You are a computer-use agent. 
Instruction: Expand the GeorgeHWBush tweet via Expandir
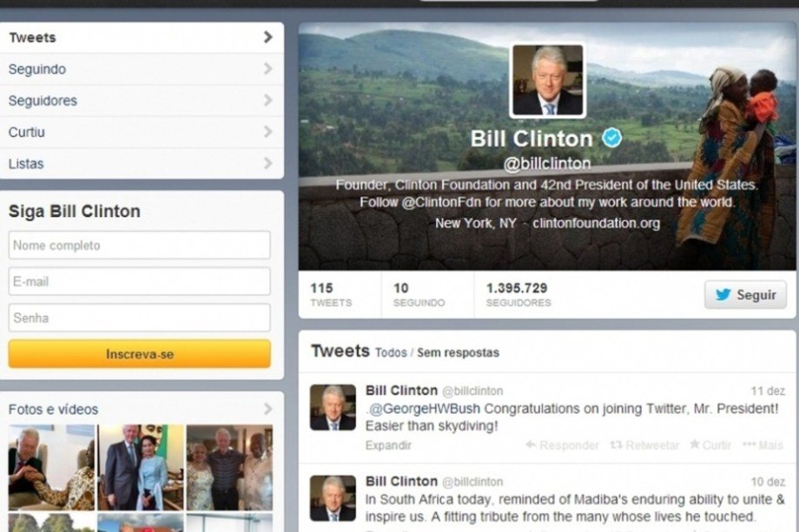(x=388, y=445)
